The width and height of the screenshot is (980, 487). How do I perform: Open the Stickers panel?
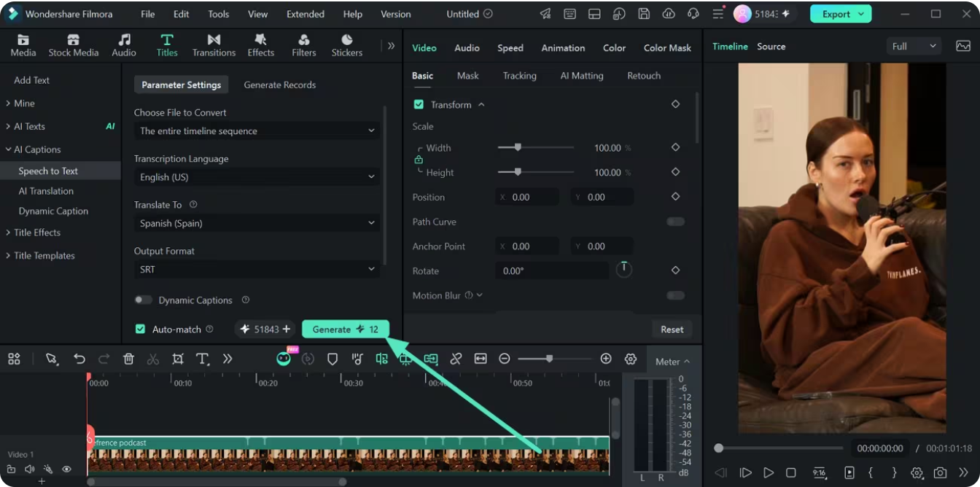coord(347,45)
